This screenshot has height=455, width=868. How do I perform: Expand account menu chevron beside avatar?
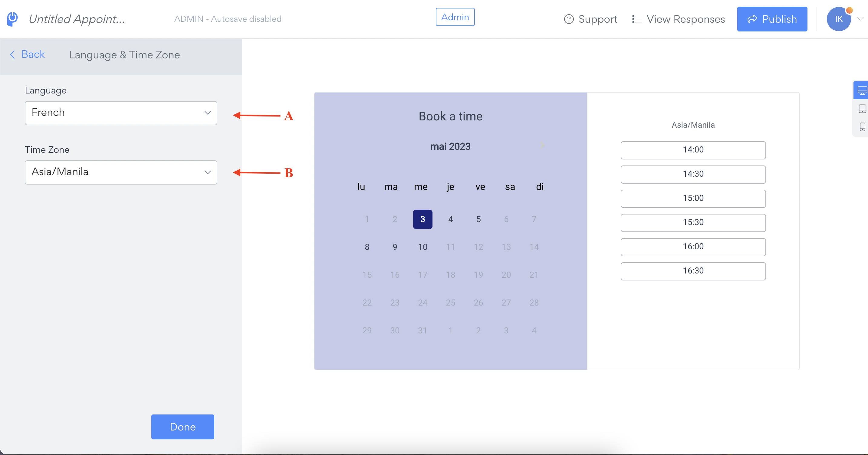click(860, 19)
